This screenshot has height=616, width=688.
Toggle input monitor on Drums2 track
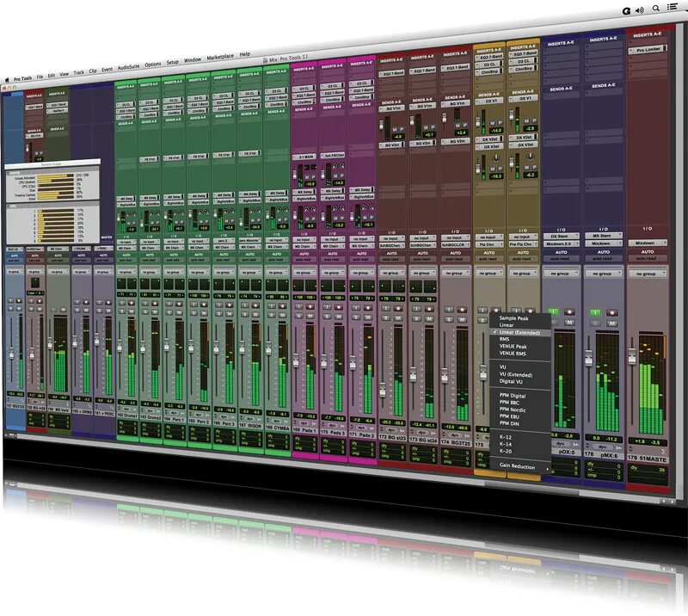(145, 303)
